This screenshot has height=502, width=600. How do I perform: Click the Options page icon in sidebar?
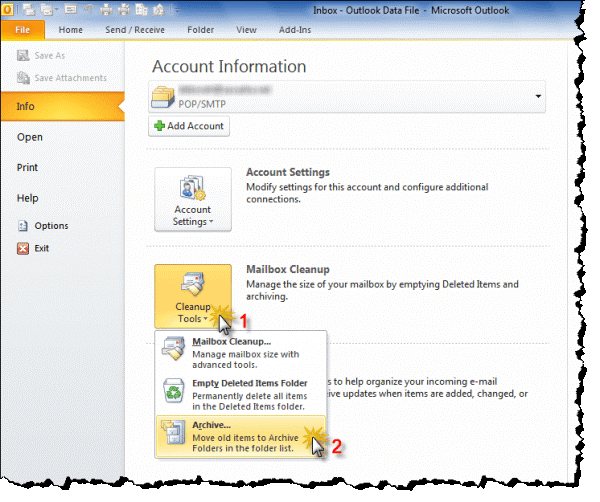(x=23, y=226)
